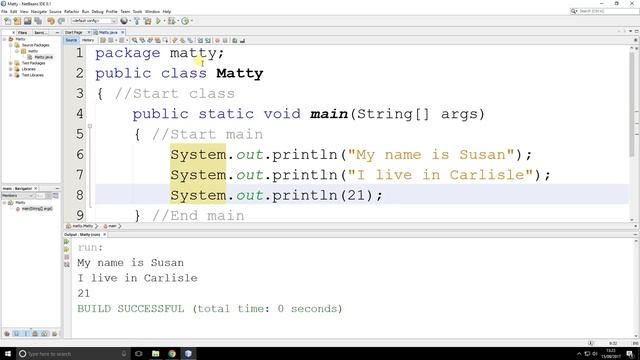
Task: Click the NetBeans search field at top right
Action: [x=604, y=11]
